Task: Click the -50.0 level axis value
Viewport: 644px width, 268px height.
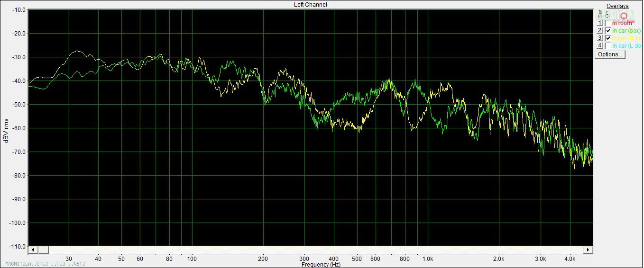Action: [x=18, y=105]
